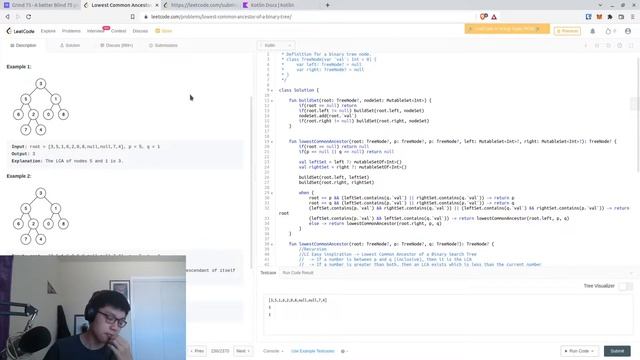Open the extensions puzzle icon

[610, 17]
